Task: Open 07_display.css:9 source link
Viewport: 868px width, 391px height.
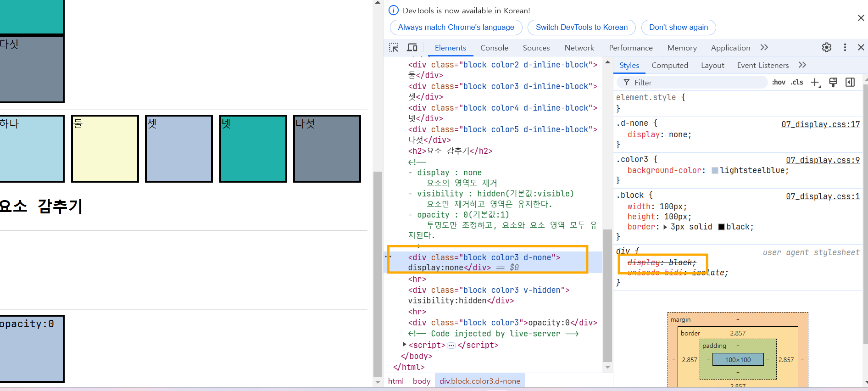Action: (x=823, y=160)
